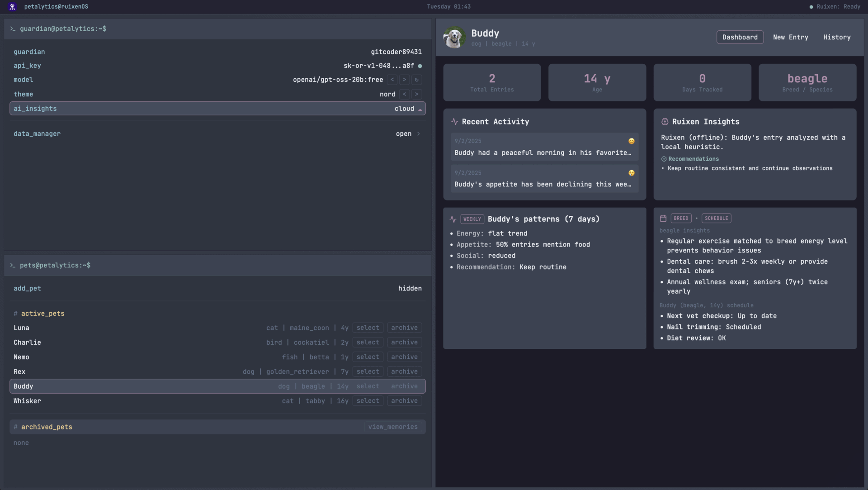868x490 pixels.
Task: Click the Recent Activity pulse icon
Action: pyautogui.click(x=454, y=122)
